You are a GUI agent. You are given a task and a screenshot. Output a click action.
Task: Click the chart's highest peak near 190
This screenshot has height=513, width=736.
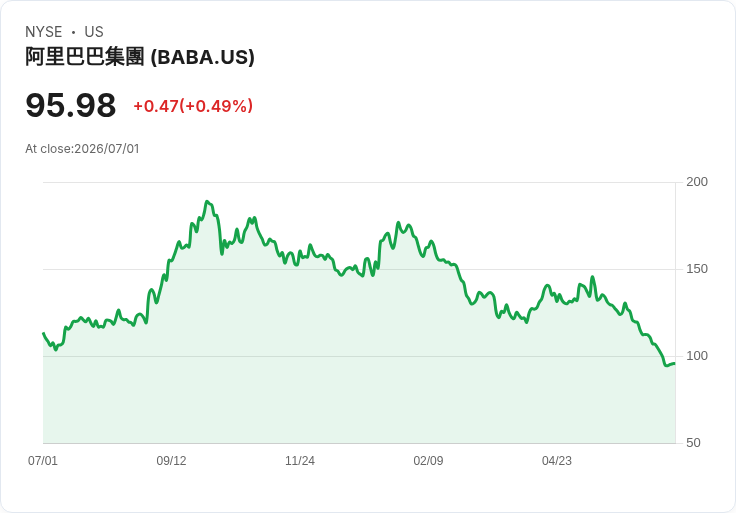click(207, 201)
